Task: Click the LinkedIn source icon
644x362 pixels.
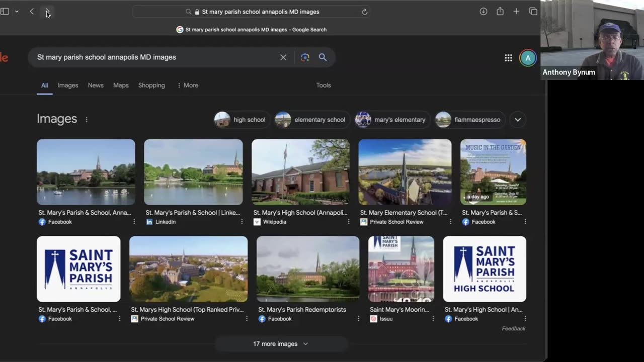Action: (x=149, y=222)
